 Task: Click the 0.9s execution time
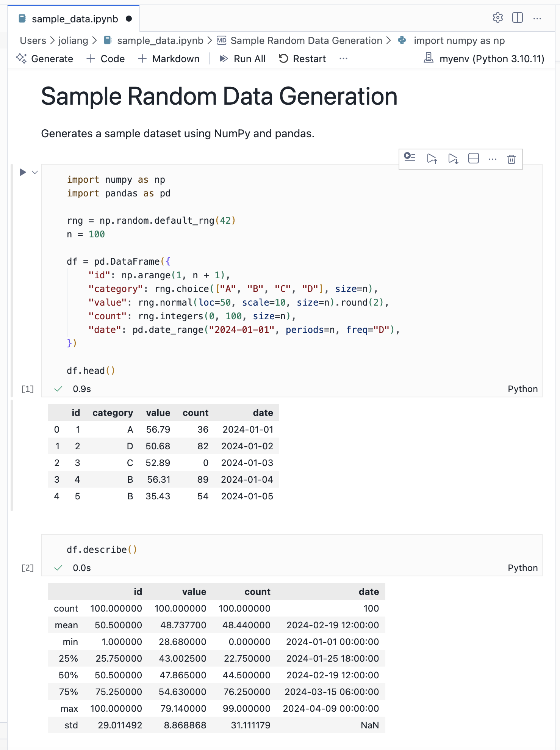(x=82, y=389)
